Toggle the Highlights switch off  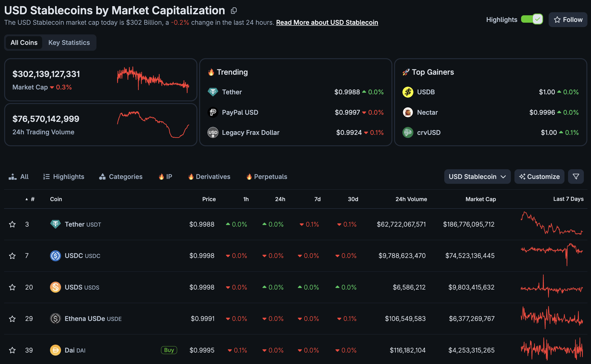532,19
